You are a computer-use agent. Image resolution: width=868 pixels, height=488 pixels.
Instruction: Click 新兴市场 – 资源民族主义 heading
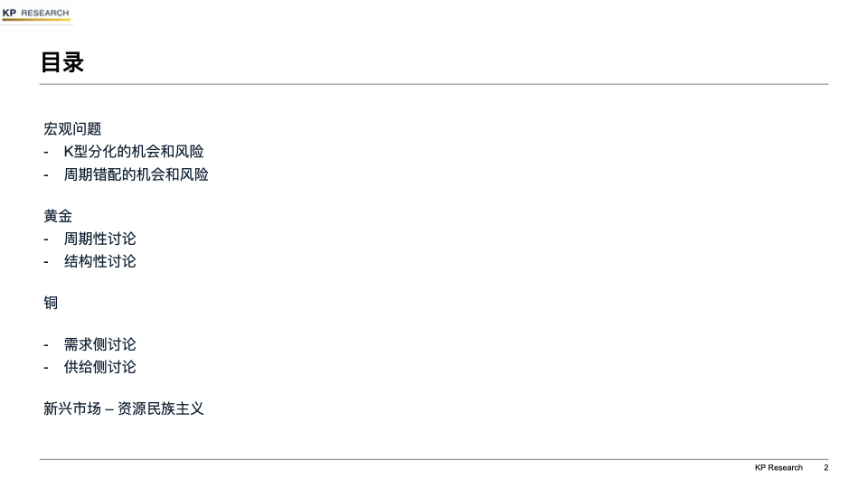tap(124, 408)
